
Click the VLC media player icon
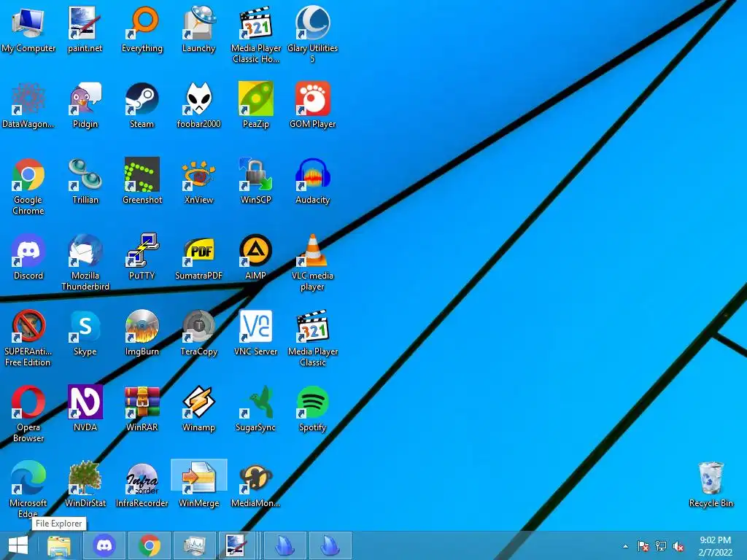312,262
